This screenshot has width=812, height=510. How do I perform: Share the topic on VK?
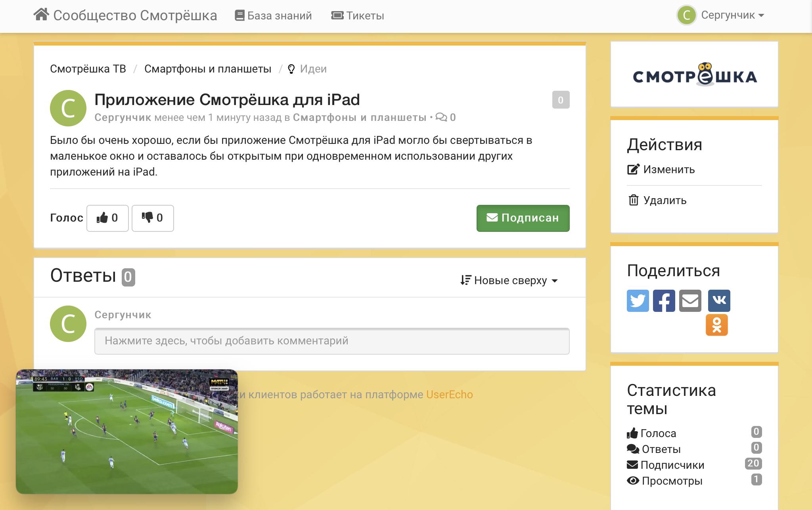point(719,301)
